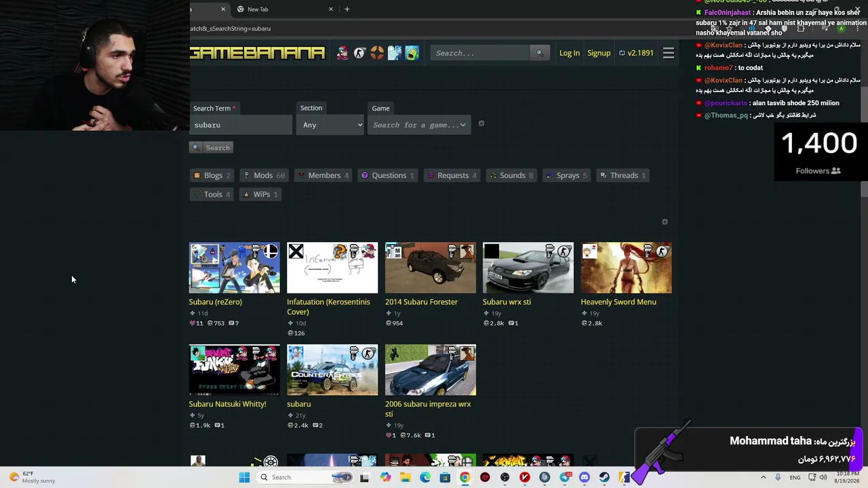Screen dimensions: 868x488
Task: Click the GameBanana logo
Action: (258, 53)
